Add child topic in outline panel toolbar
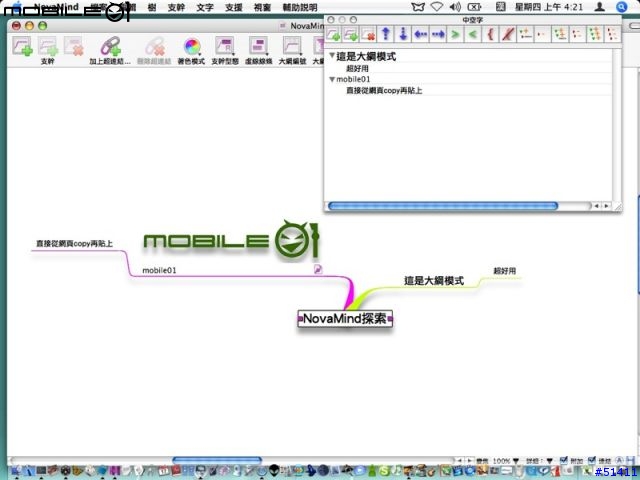640x480 pixels. (x=351, y=34)
